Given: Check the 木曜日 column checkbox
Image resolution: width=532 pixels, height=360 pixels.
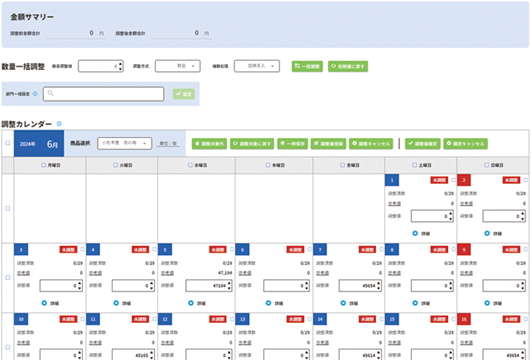Looking at the screenshot, I should (x=268, y=165).
